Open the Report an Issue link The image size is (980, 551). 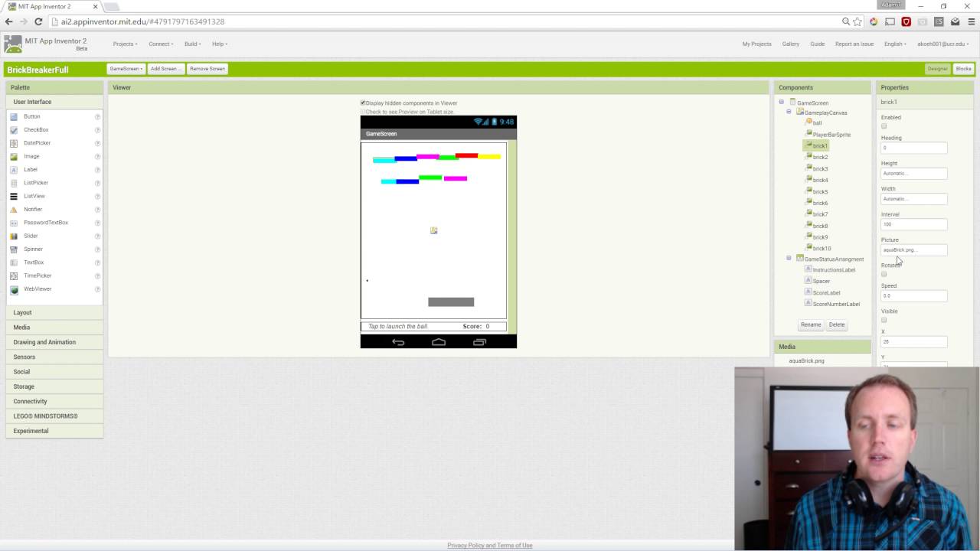click(854, 44)
